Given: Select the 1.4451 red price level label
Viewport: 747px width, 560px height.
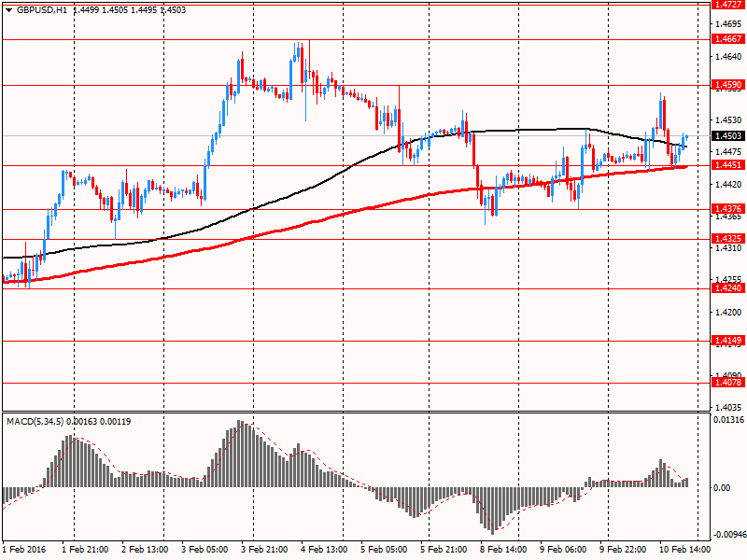Looking at the screenshot, I should pos(728,165).
